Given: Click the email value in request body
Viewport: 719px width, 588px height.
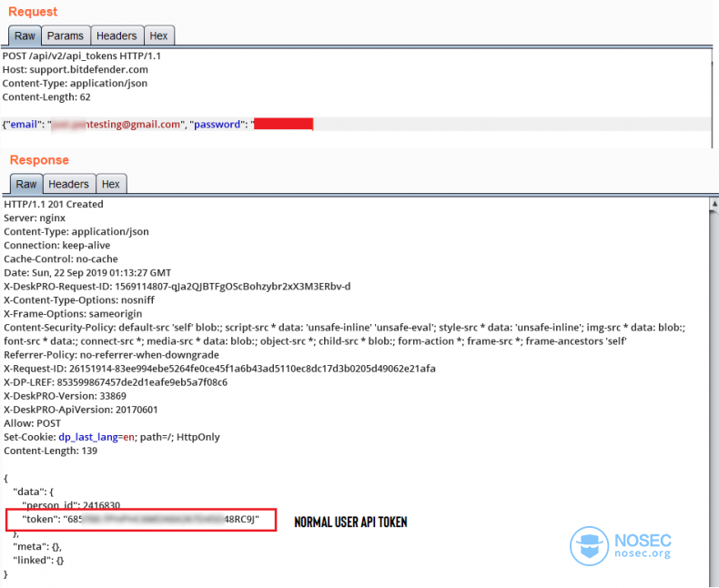Looking at the screenshot, I should (116, 125).
